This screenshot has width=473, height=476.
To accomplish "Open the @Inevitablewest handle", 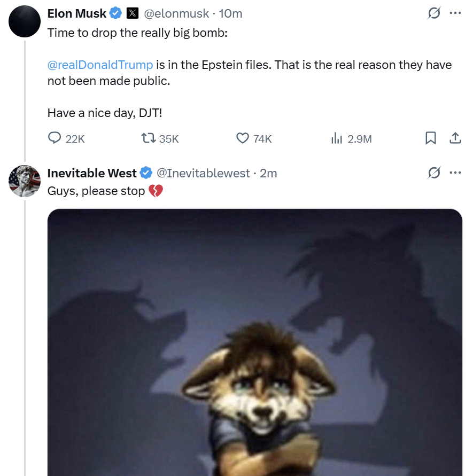I will click(203, 173).
